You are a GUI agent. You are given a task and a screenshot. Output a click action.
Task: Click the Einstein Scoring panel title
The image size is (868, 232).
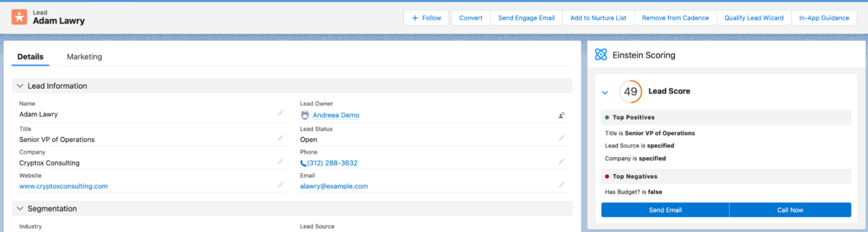point(644,55)
